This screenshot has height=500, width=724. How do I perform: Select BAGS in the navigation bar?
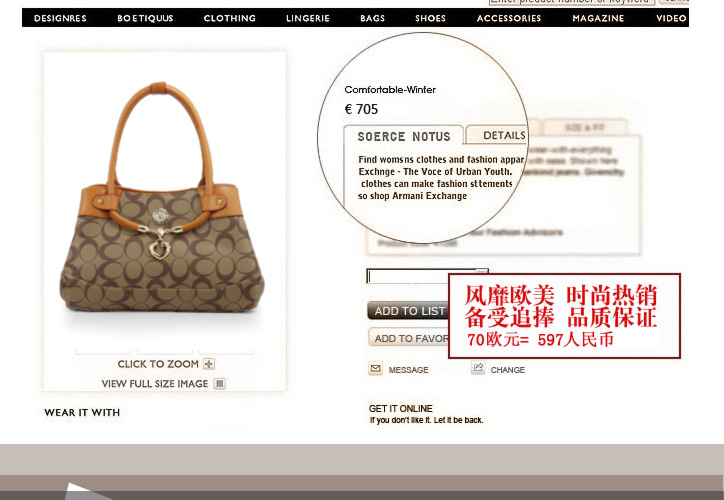[x=372, y=18]
